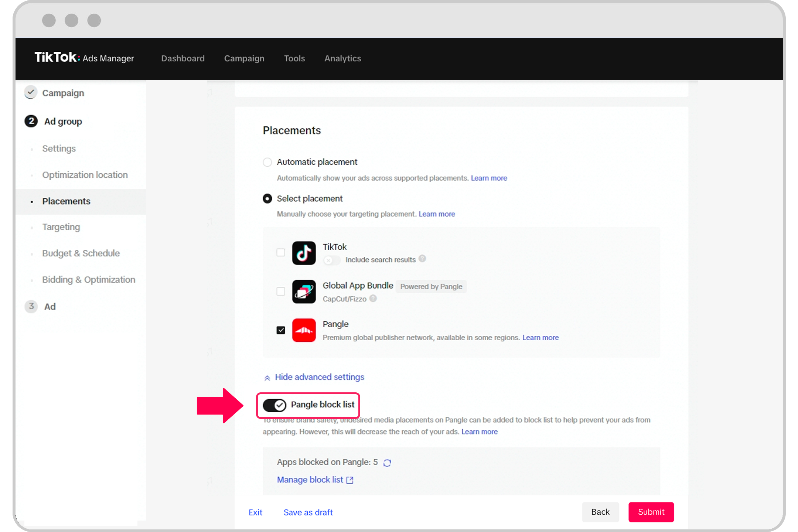The image size is (798, 532).
Task: Click the Learn more link for Pangle
Action: pos(540,337)
